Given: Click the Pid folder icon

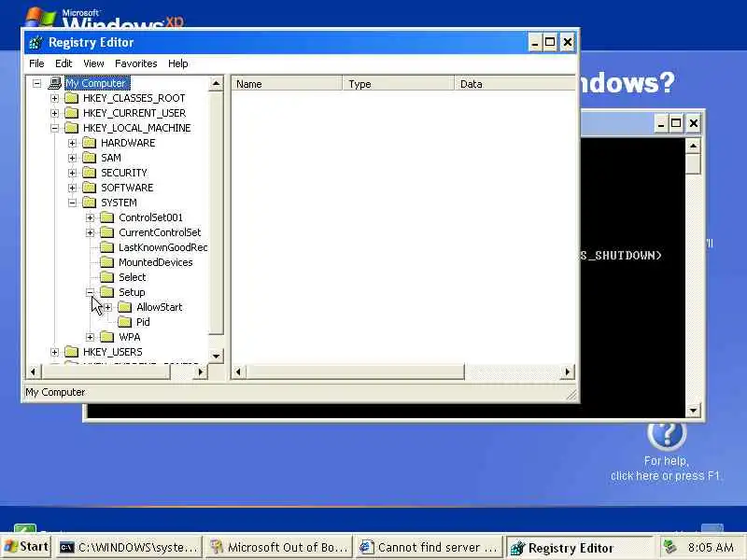Looking at the screenshot, I should click(125, 322).
